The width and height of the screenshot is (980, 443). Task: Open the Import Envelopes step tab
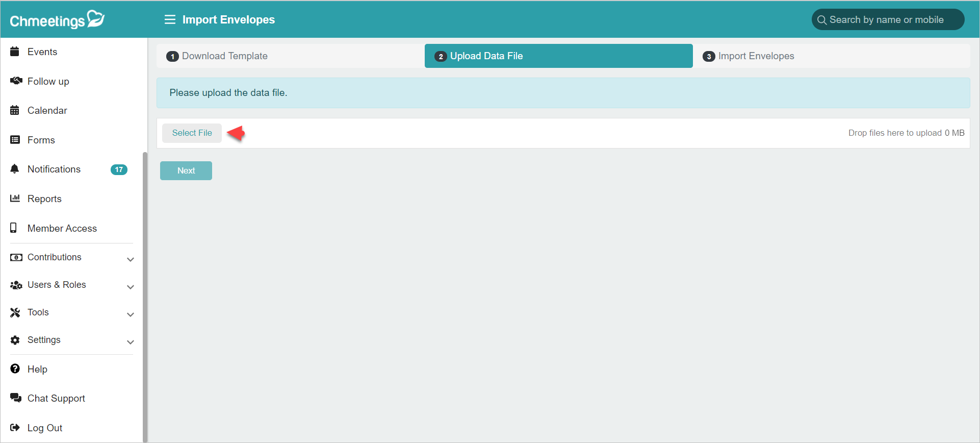[831, 56]
